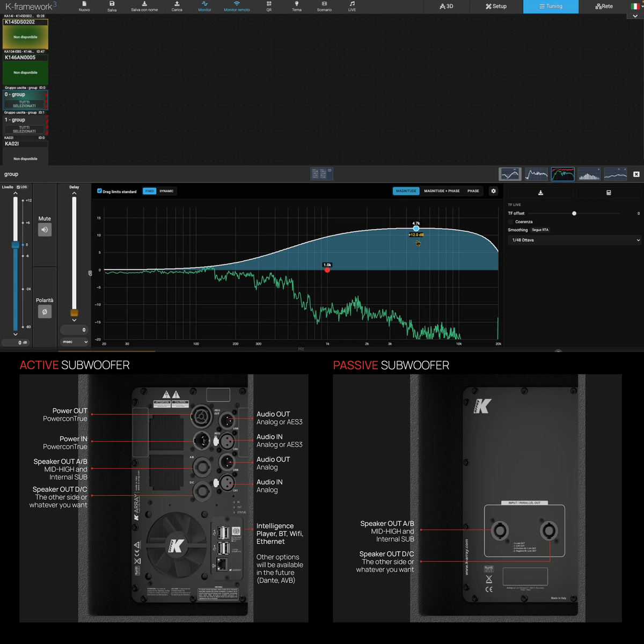Select the Tuning tab
The width and height of the screenshot is (644, 644).
[551, 6]
